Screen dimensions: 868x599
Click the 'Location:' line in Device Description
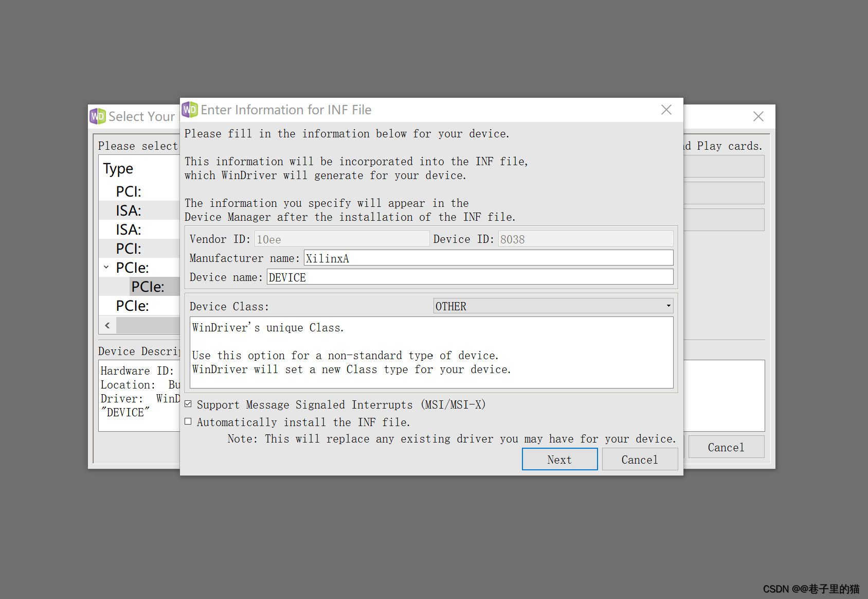point(140,384)
